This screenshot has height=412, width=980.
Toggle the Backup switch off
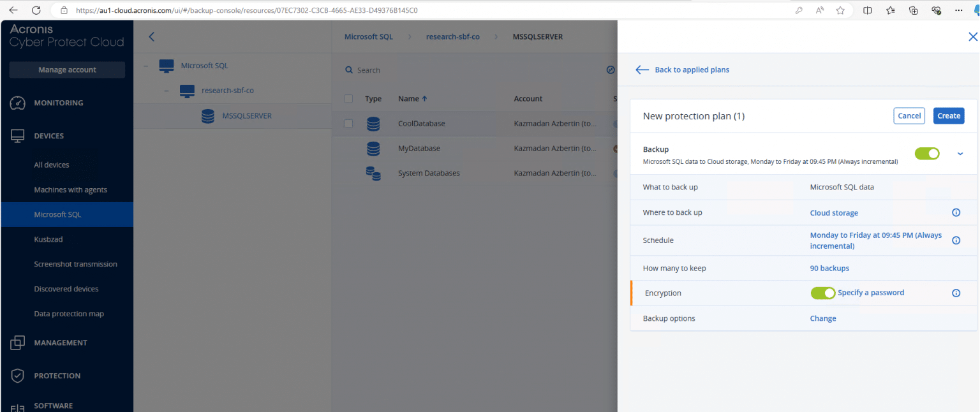927,153
